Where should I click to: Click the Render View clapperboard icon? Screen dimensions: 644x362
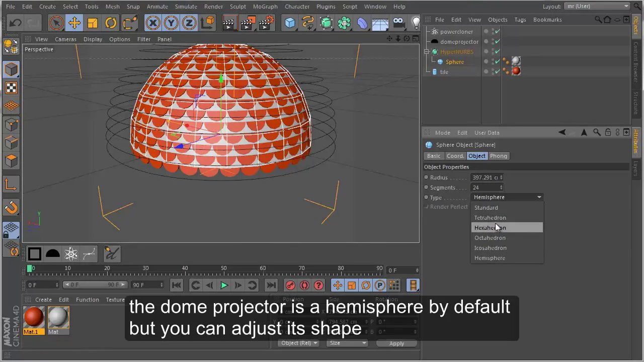[x=229, y=23]
